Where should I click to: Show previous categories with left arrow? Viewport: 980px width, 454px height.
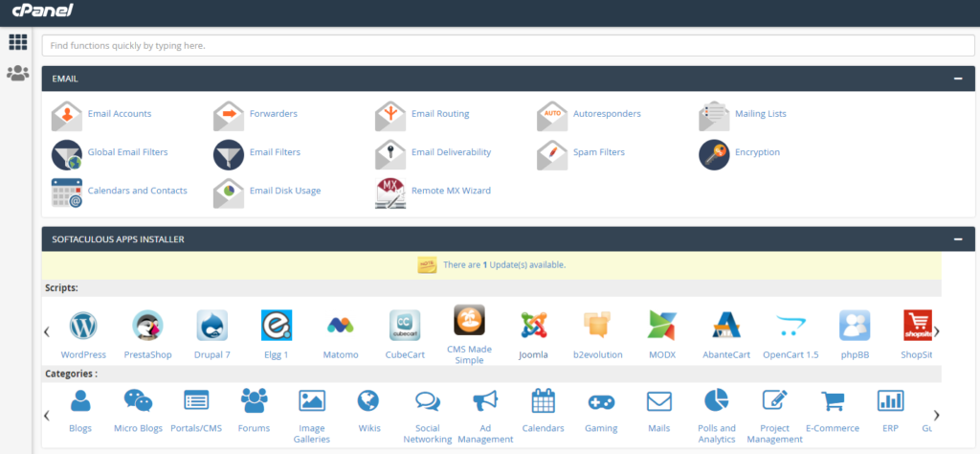pos(47,416)
